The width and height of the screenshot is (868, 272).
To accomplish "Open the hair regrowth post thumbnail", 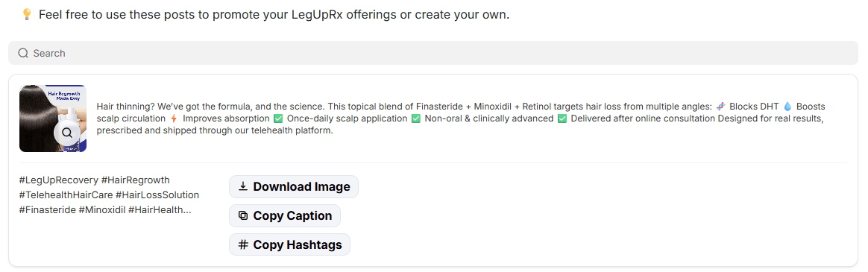I will (x=53, y=118).
